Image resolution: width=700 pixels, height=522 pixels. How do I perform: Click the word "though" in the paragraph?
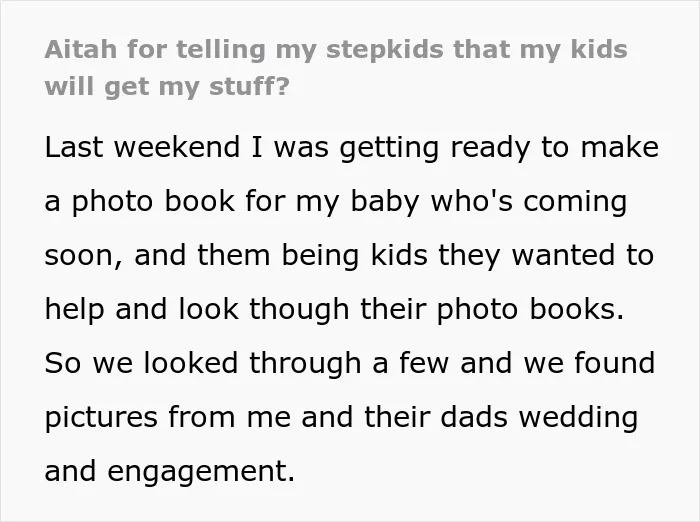click(x=299, y=309)
